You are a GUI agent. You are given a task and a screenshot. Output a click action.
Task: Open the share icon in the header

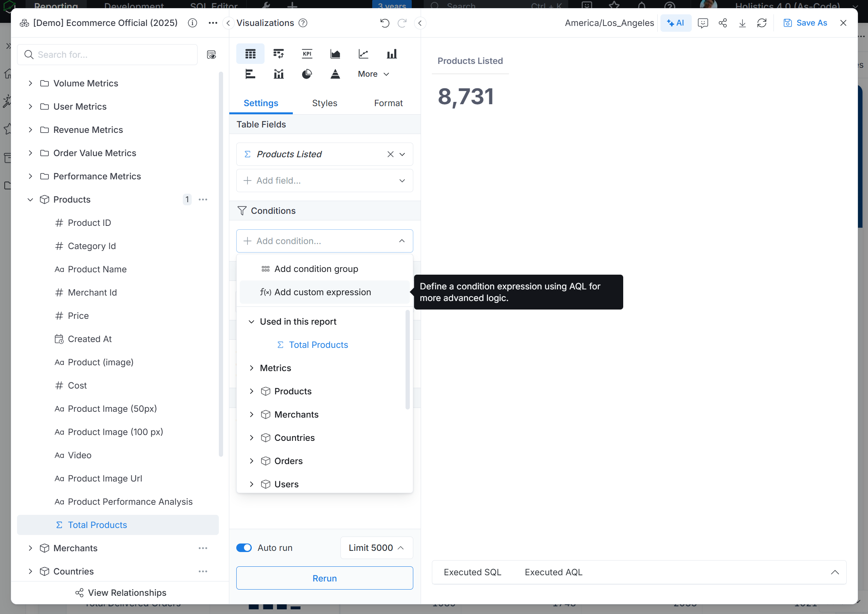pyautogui.click(x=723, y=23)
